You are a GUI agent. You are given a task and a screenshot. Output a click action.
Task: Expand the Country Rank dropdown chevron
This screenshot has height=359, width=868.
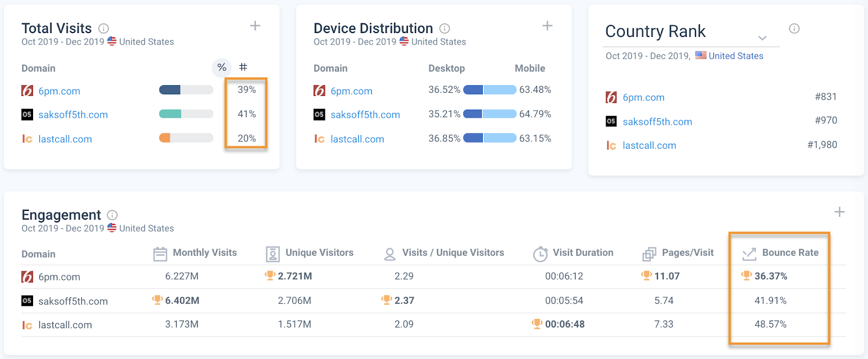762,38
